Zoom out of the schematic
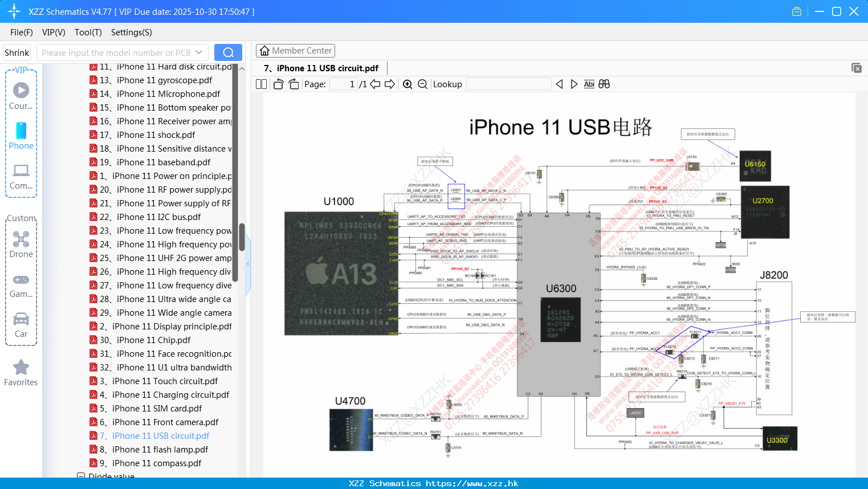 pyautogui.click(x=422, y=84)
